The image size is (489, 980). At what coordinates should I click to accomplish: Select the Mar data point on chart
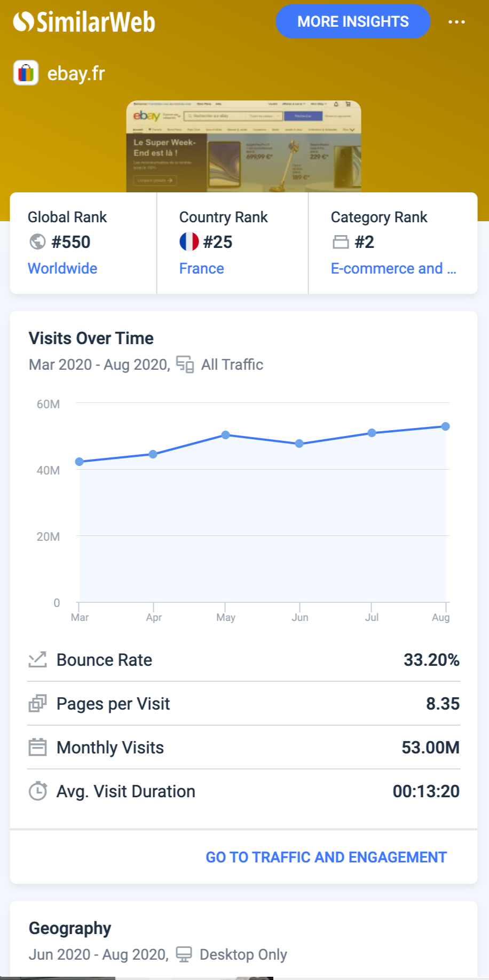pyautogui.click(x=80, y=462)
